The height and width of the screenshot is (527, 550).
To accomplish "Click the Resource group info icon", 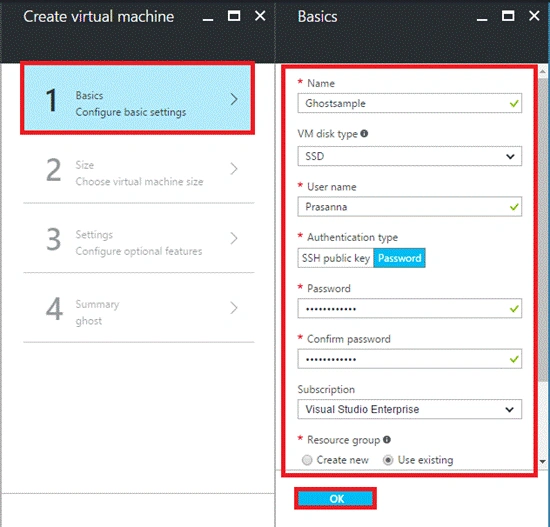I will (x=387, y=440).
